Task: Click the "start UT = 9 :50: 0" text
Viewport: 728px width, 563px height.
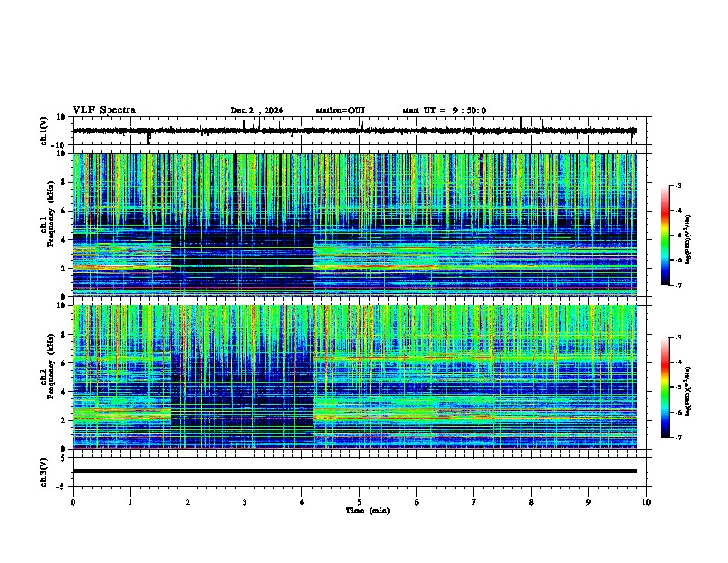Action: coord(444,110)
